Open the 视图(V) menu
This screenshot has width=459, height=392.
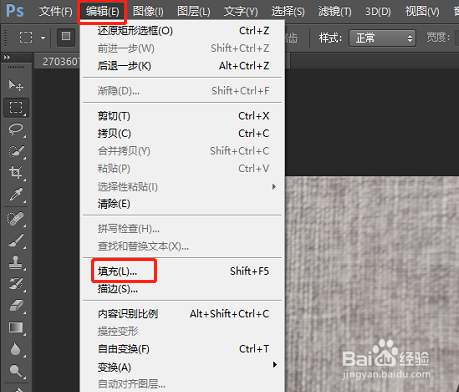(x=422, y=12)
